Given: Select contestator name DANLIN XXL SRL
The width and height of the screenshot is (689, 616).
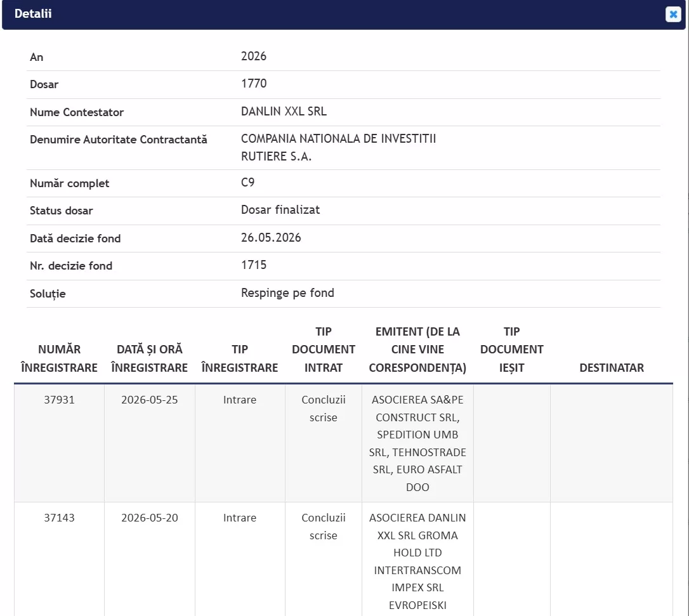Looking at the screenshot, I should 284,111.
